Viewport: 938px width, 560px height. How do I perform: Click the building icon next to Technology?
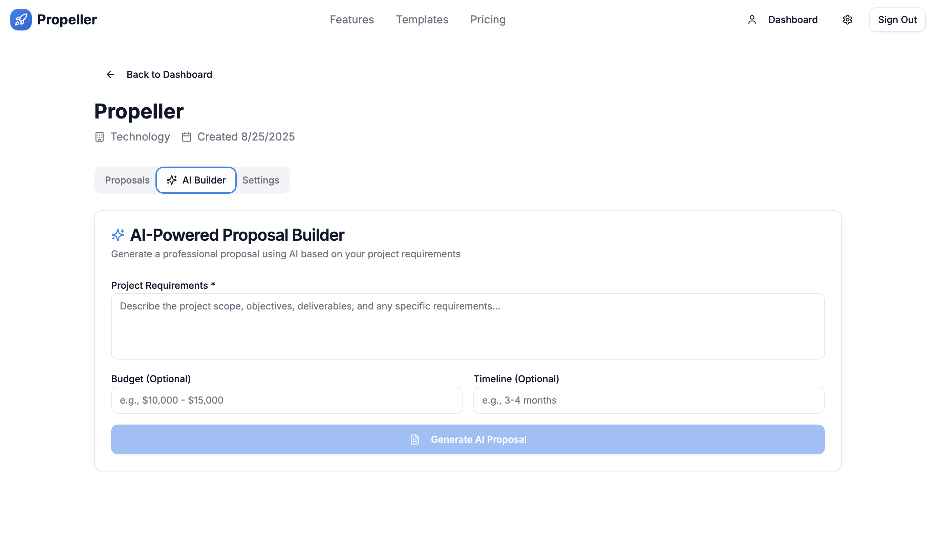pyautogui.click(x=100, y=136)
